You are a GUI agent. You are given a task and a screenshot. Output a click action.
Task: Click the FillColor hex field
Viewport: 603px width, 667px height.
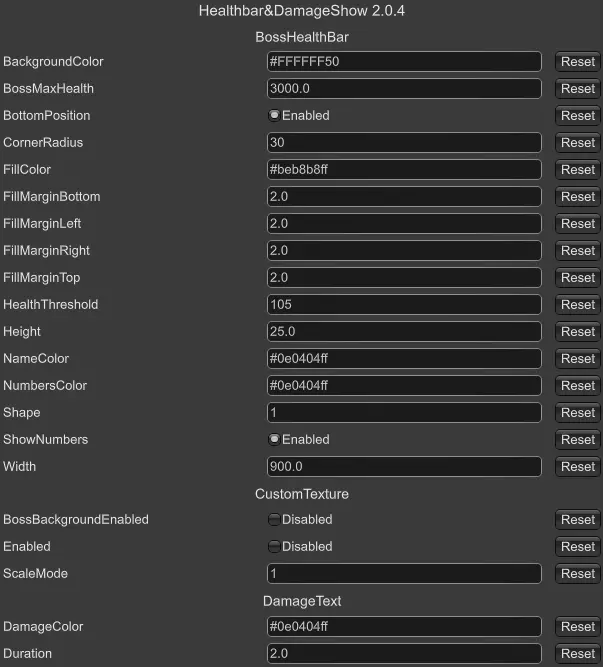(x=404, y=170)
